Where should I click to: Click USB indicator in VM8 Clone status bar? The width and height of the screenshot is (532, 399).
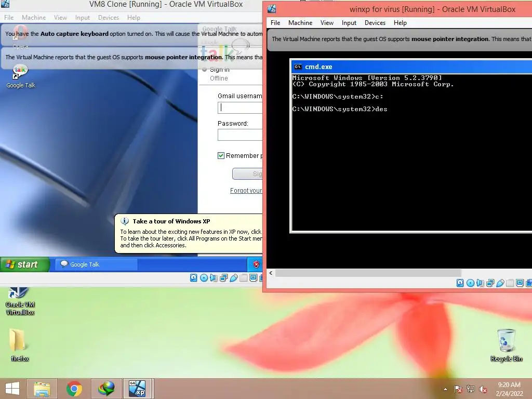click(x=233, y=278)
